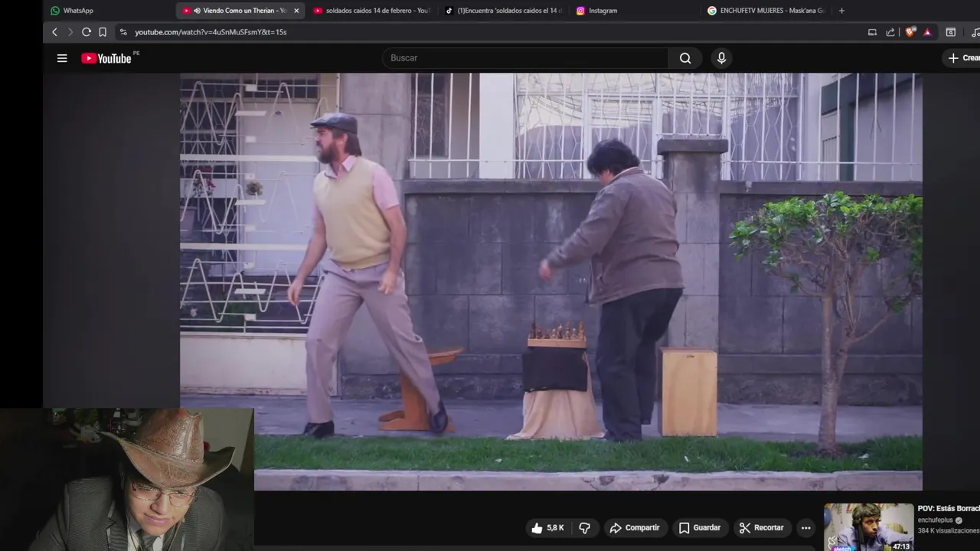
Task: Open site settings icon in address bar
Action: click(x=123, y=32)
